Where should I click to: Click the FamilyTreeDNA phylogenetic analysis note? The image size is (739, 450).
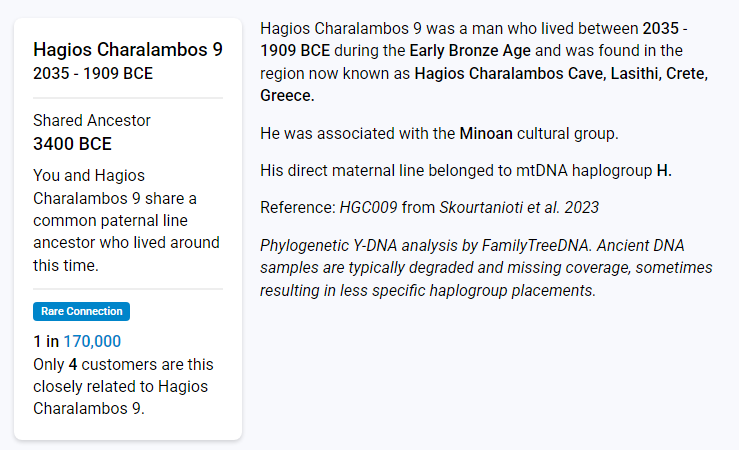(486, 268)
